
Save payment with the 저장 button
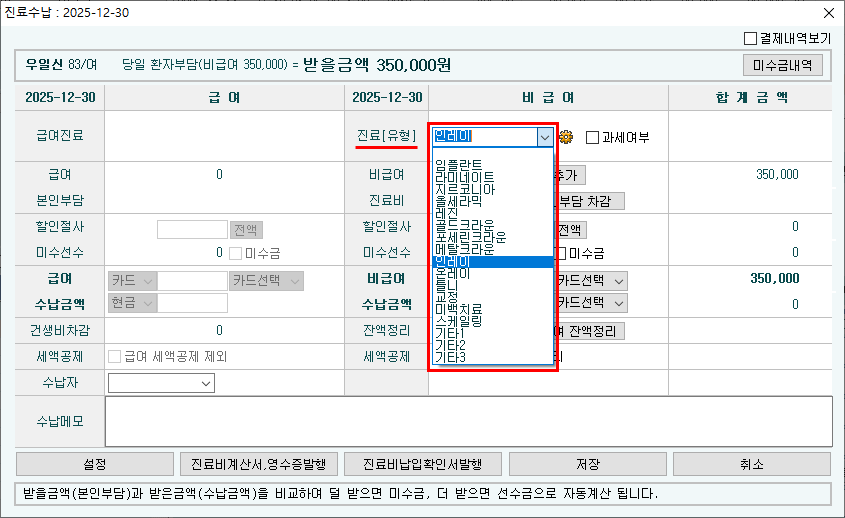click(x=587, y=464)
